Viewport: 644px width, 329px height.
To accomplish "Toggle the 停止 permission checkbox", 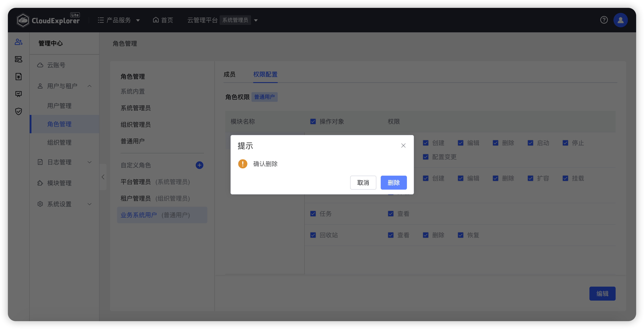I will [565, 143].
